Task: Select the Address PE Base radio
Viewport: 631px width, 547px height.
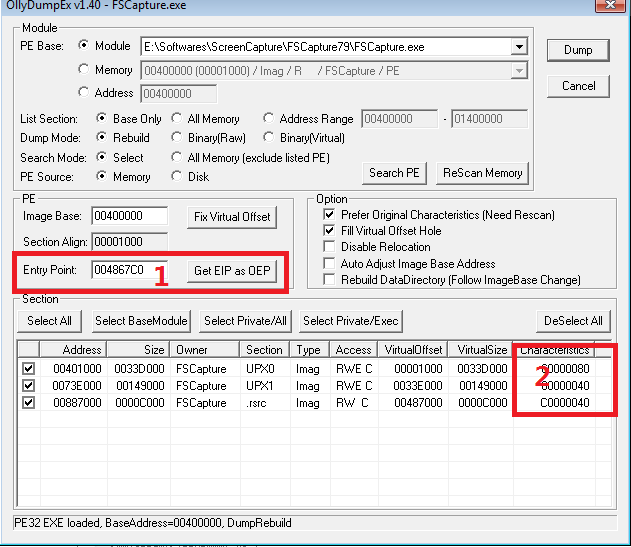Action: click(x=83, y=92)
